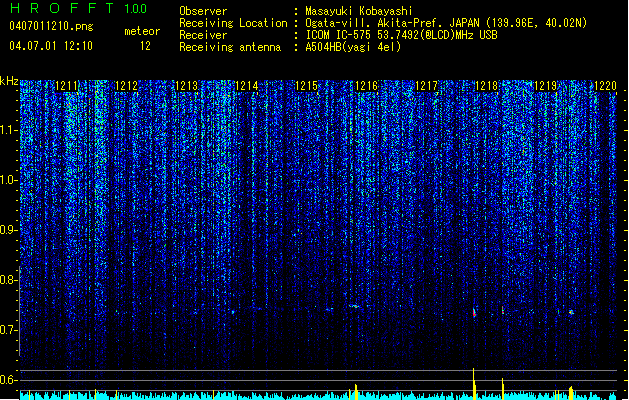Click the 1.0 kHz axis label
The image size is (629, 400).
pyautogui.click(x=9, y=180)
